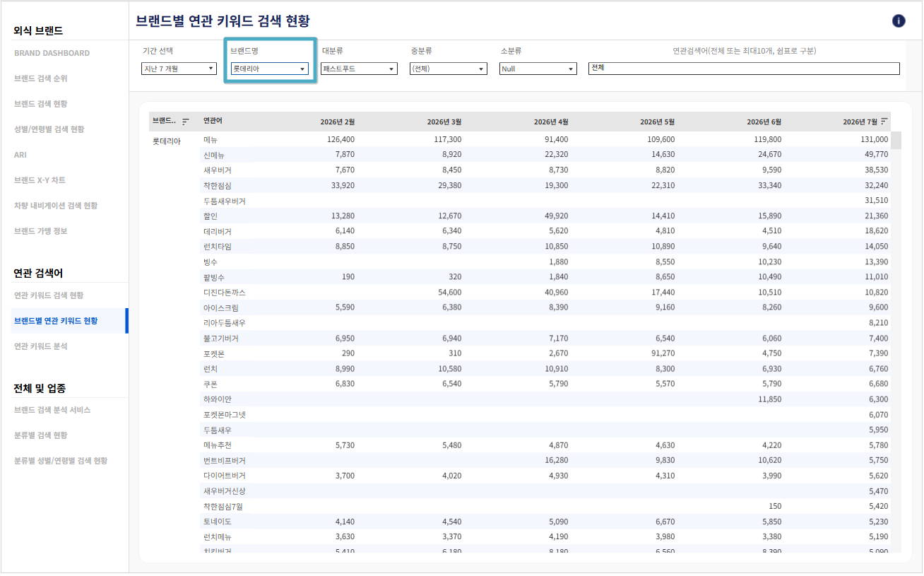Image resolution: width=924 pixels, height=576 pixels.
Task: Click the 롯데리아 brand cell in table
Action: pyautogui.click(x=167, y=140)
